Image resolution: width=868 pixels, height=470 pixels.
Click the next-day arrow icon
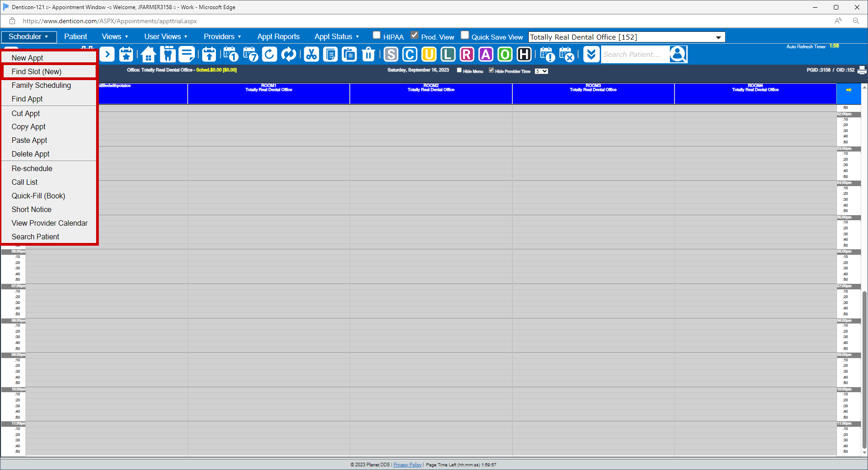pos(107,55)
